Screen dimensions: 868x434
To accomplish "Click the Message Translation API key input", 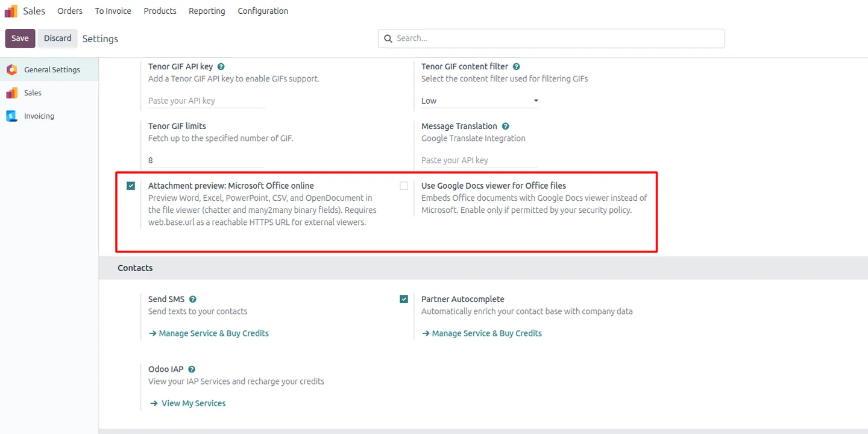I will coord(479,160).
